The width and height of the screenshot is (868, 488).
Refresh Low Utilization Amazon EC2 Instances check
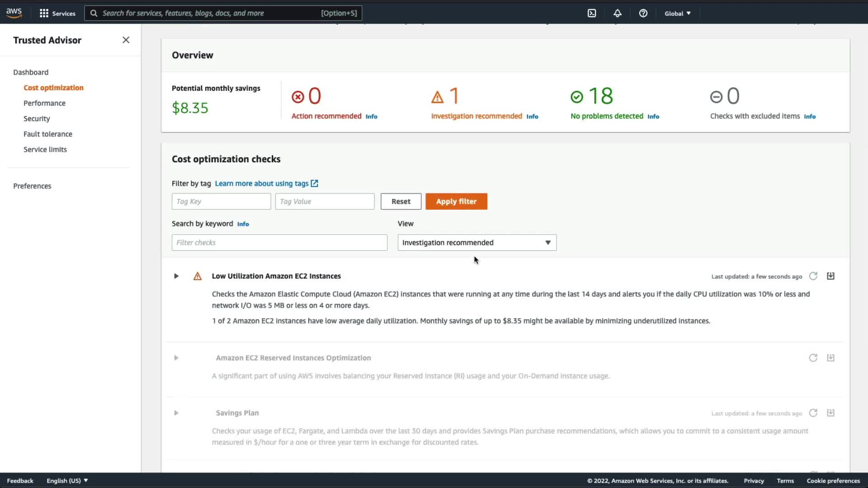[813, 276]
